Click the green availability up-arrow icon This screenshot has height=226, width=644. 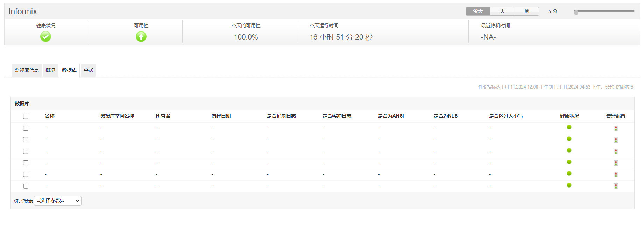point(141,36)
